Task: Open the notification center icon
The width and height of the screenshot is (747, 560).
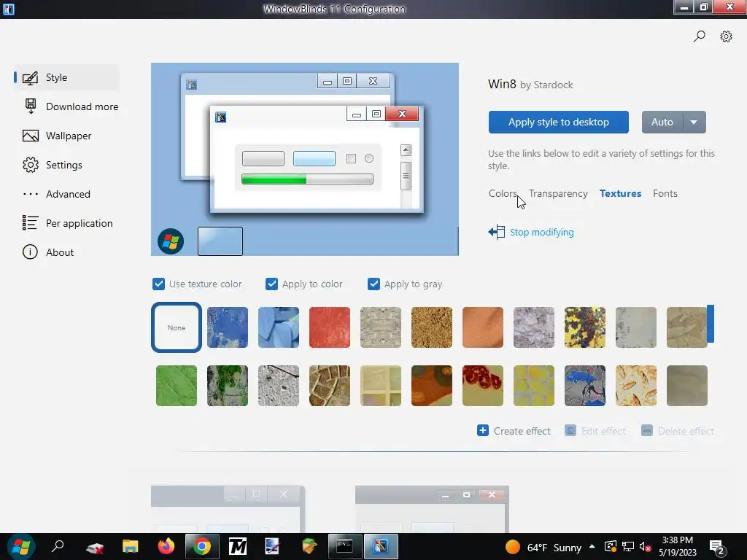Action: click(x=717, y=548)
